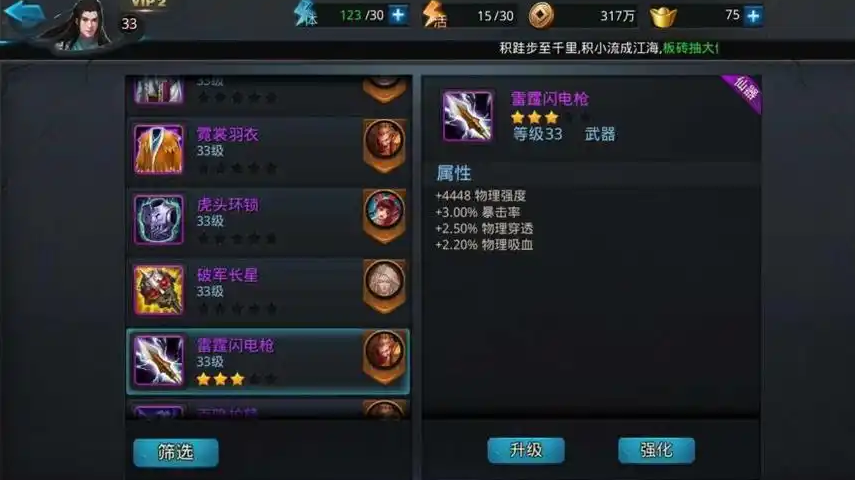Image resolution: width=855 pixels, height=480 pixels.
Task: Tap the 属性 attributes section header
Action: pos(454,173)
